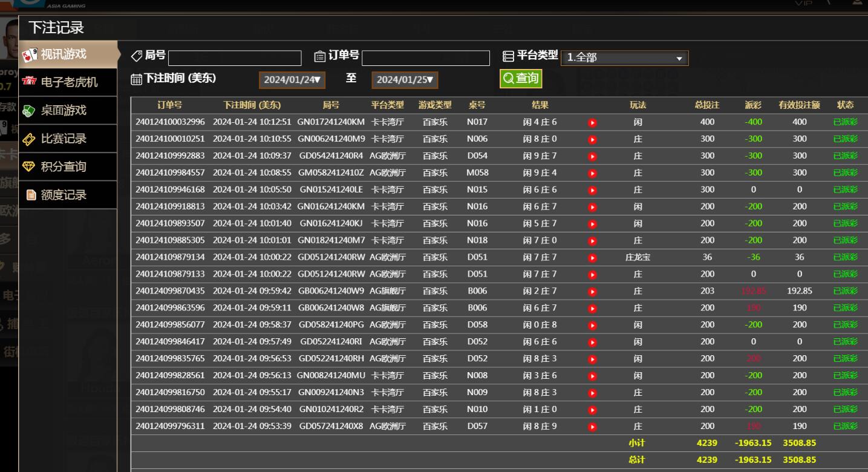
Task: Click the 派彩 column header
Action: (753, 105)
